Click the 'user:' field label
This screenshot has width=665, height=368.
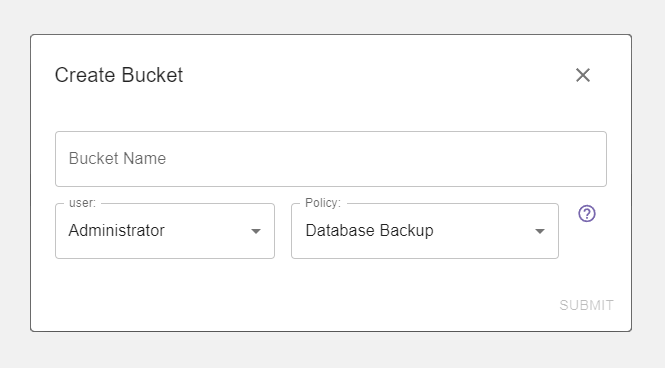pyautogui.click(x=82, y=203)
